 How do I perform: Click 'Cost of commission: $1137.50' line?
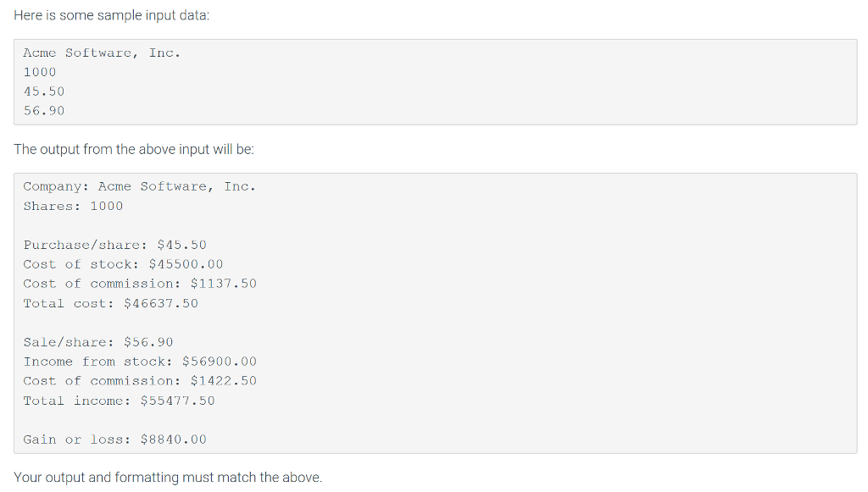140,284
